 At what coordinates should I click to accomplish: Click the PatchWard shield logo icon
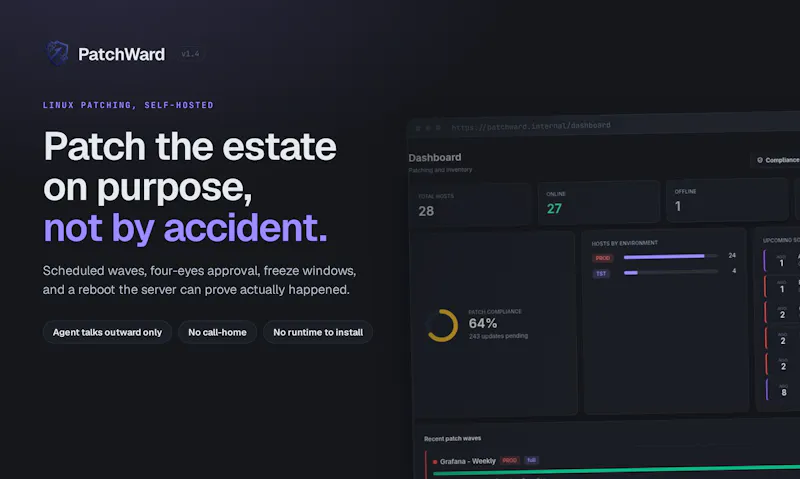point(57,53)
